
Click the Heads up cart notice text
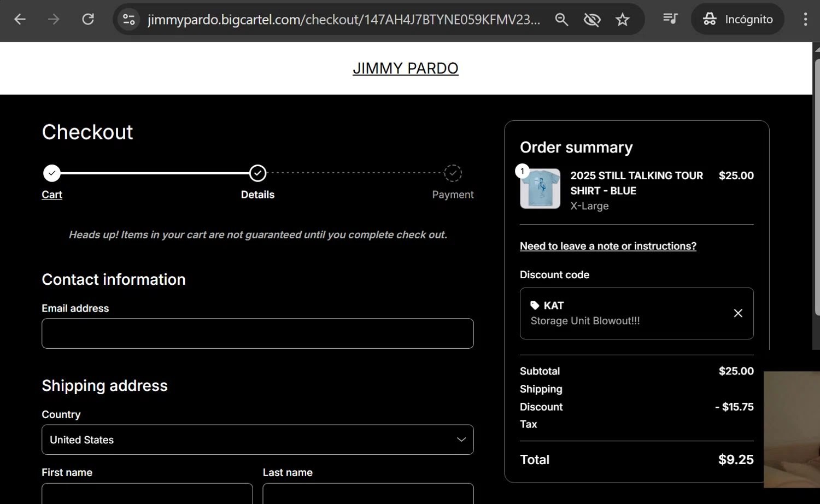click(x=258, y=235)
